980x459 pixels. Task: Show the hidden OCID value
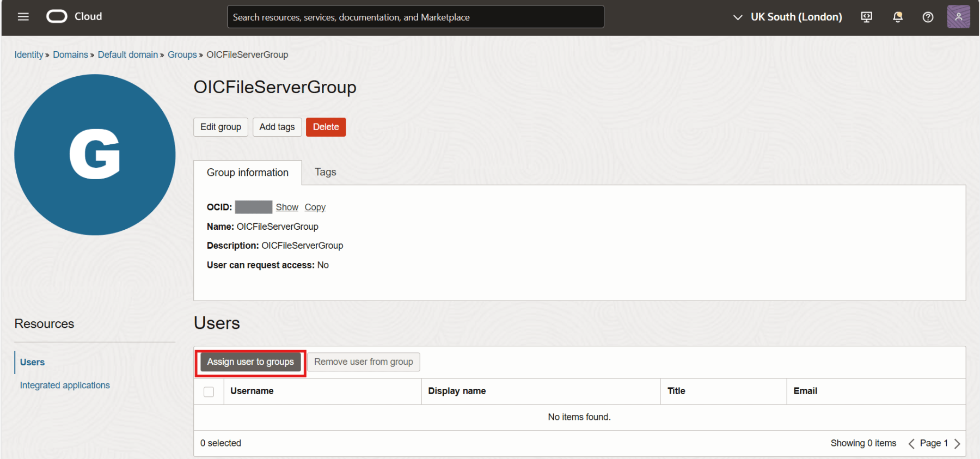[x=287, y=207]
